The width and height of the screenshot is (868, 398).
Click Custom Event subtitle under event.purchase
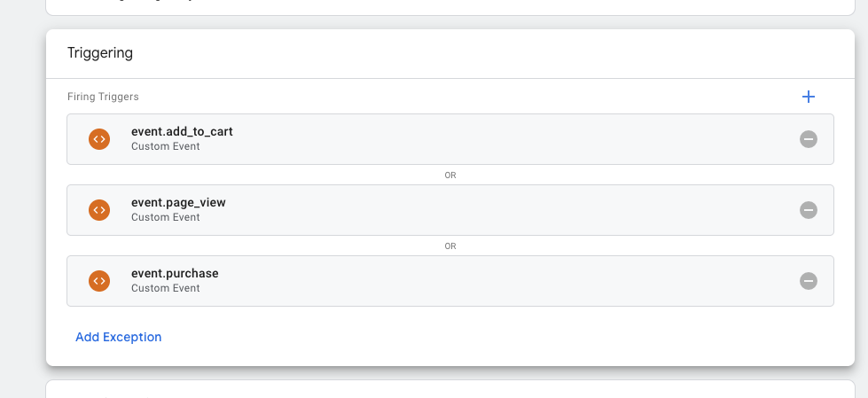click(165, 288)
